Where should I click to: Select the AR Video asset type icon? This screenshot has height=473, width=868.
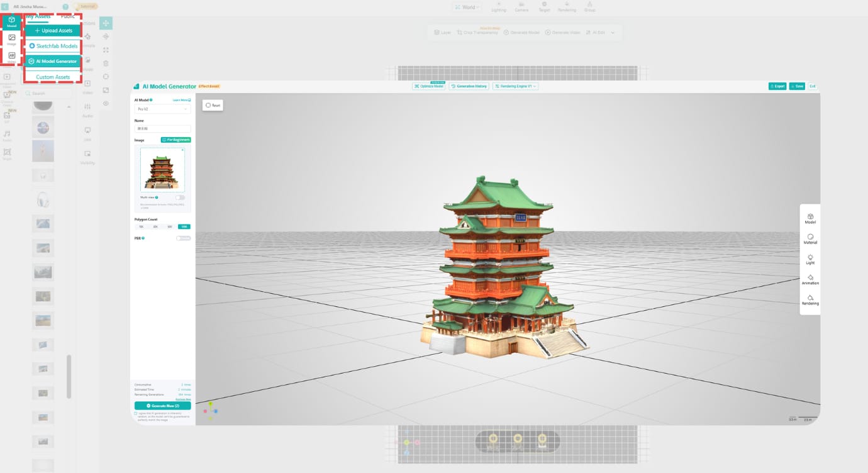[11, 57]
